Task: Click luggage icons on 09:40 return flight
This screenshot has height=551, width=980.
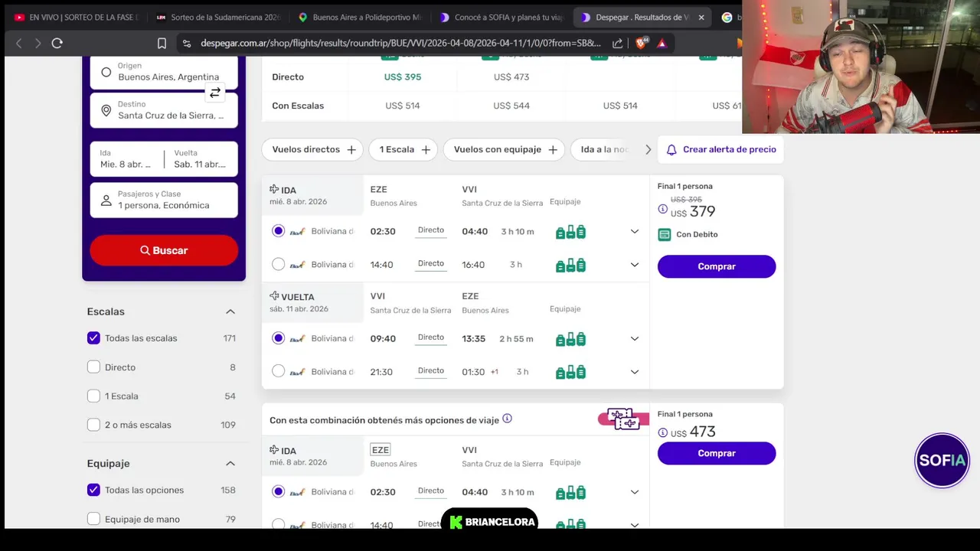Action: tap(570, 339)
